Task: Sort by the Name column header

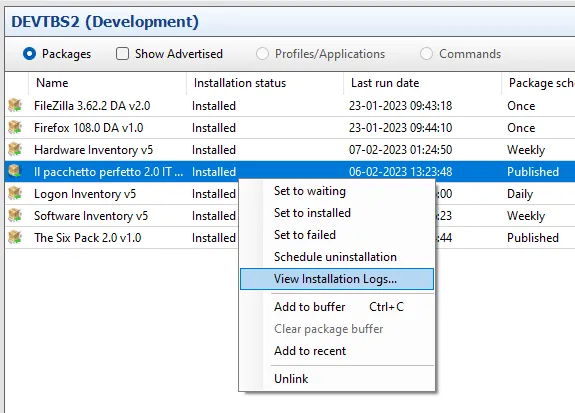Action: [107, 83]
